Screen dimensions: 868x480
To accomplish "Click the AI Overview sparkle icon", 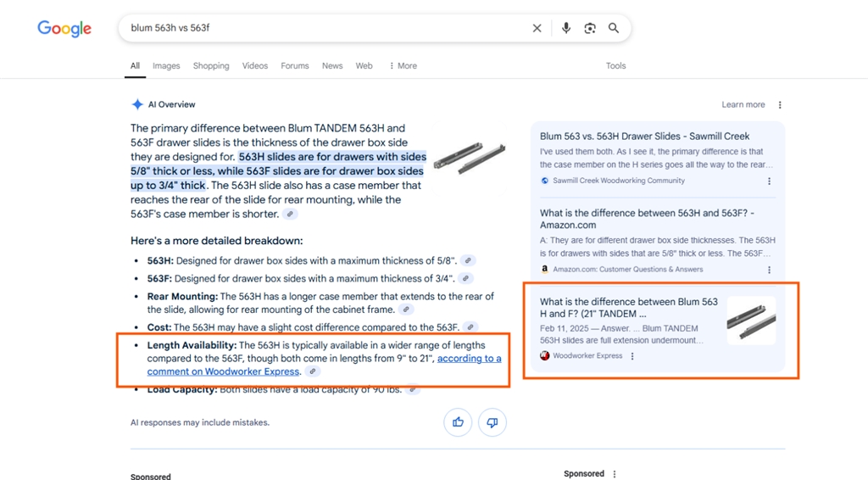I will pyautogui.click(x=137, y=104).
